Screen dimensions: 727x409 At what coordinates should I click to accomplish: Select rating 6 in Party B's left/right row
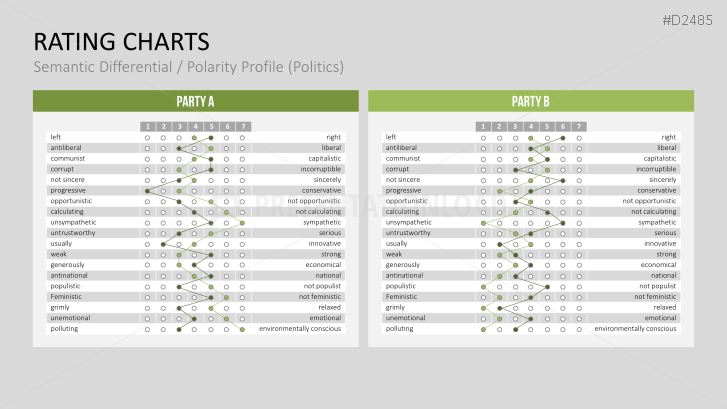(x=563, y=137)
